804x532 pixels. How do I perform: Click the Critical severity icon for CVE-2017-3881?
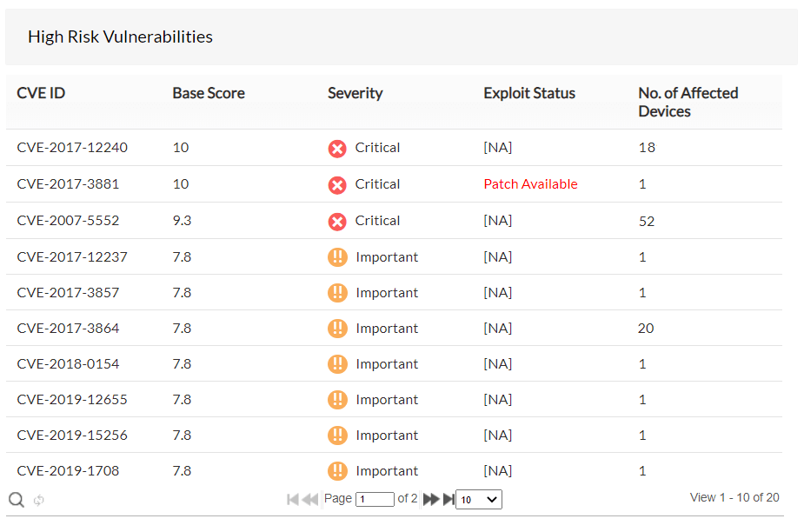tap(337, 184)
